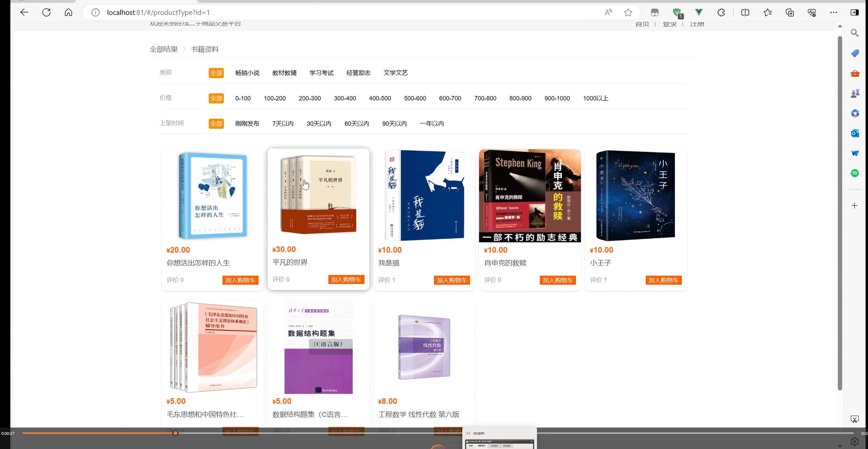Filter listing time 一年以内
Screen dimensions: 868x449
pyautogui.click(x=432, y=124)
